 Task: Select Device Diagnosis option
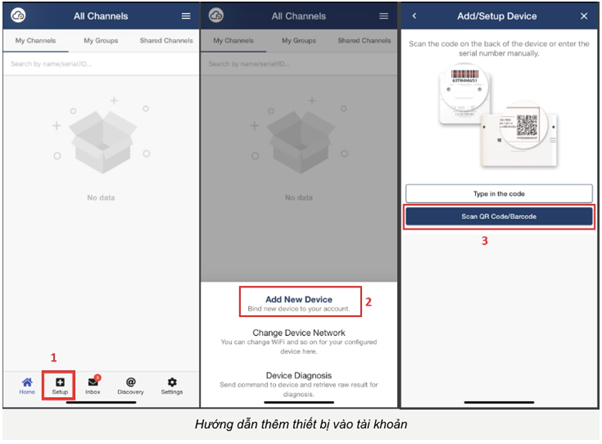pos(299,384)
